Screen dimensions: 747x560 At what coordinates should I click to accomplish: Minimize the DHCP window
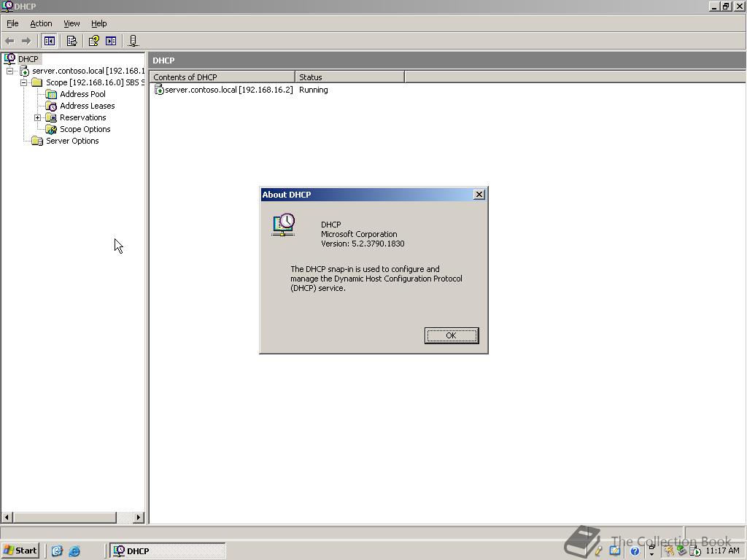tap(715, 6)
